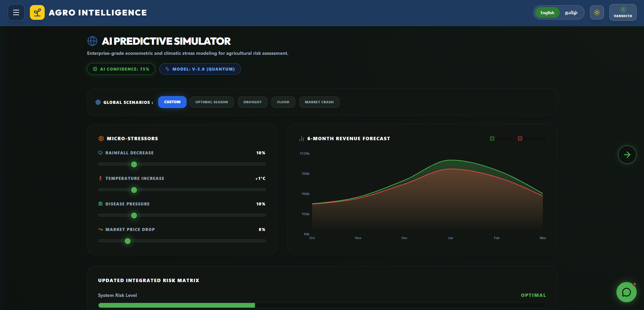The height and width of the screenshot is (310, 644).
Task: Toggle light theme with sun icon
Action: (x=597, y=12)
